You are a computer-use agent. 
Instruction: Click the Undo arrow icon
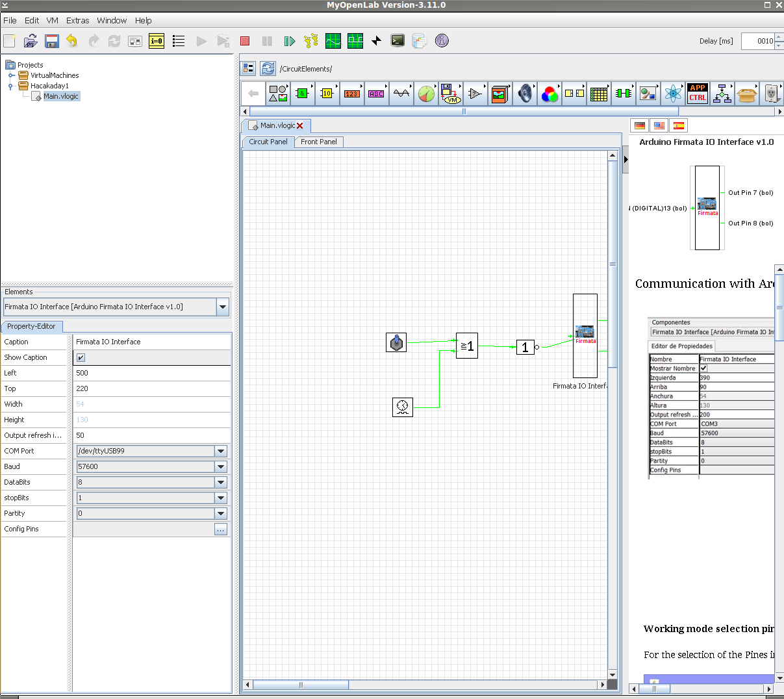[72, 41]
